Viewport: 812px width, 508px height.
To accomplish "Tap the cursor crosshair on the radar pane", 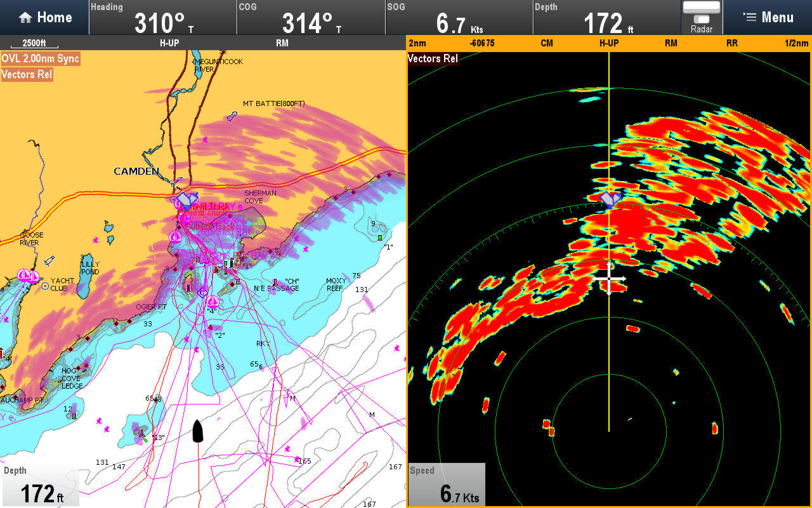I will [609, 279].
